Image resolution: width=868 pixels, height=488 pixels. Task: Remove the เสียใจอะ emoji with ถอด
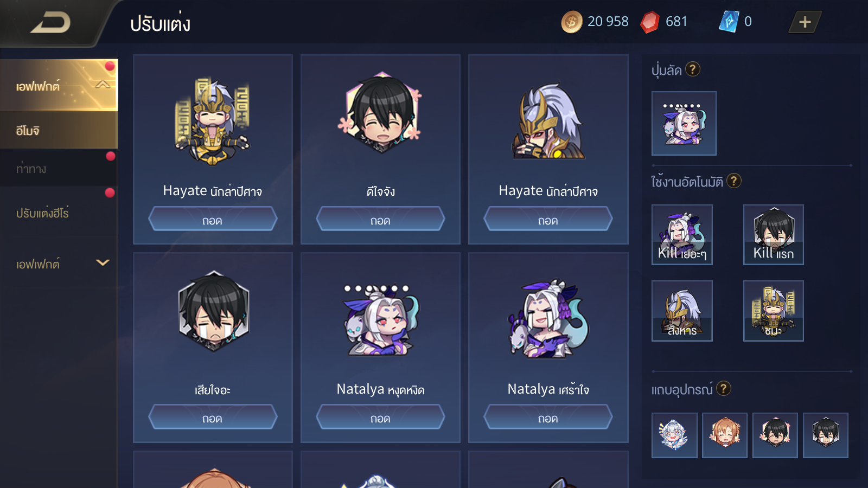pyautogui.click(x=213, y=418)
